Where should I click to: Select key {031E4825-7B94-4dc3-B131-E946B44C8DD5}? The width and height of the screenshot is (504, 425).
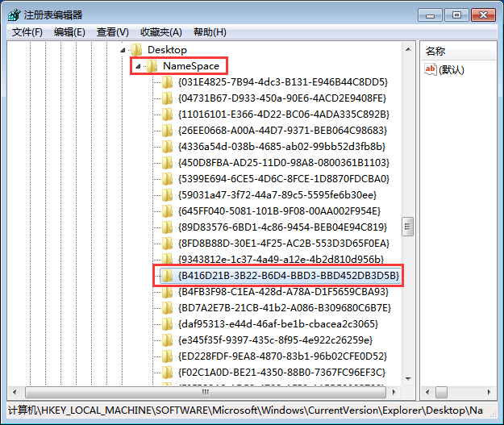click(x=283, y=82)
